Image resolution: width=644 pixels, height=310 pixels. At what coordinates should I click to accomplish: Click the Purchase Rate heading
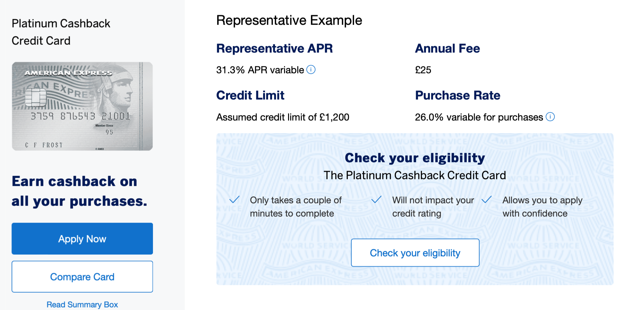(x=458, y=95)
